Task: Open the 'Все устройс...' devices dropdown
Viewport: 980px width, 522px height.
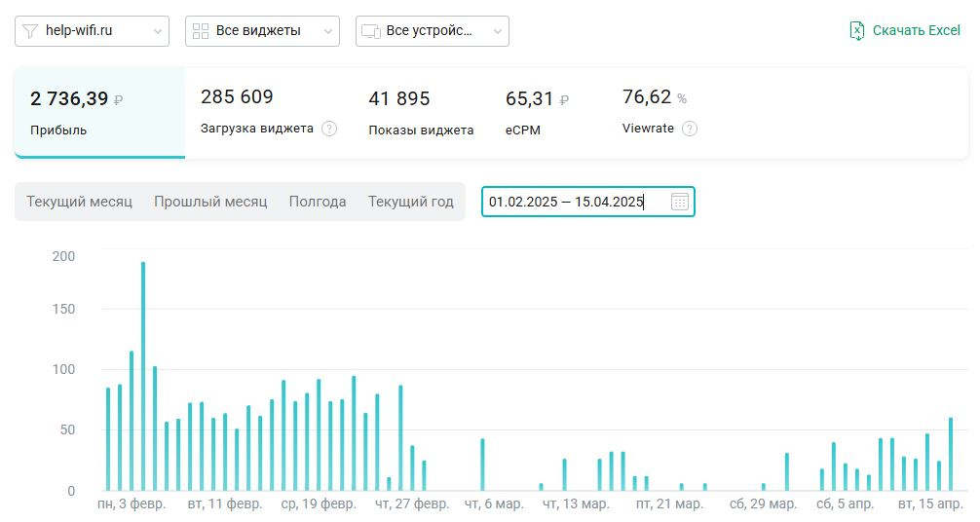Action: tap(433, 31)
